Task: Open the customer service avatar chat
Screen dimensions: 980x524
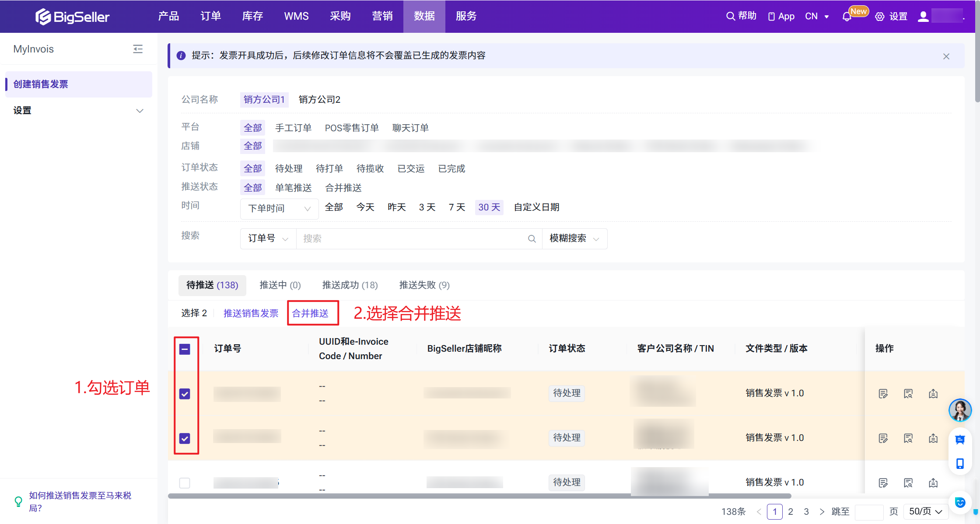Action: point(960,410)
